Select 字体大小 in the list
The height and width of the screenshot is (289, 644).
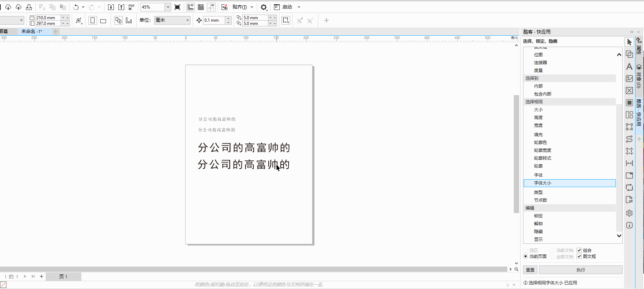click(569, 183)
